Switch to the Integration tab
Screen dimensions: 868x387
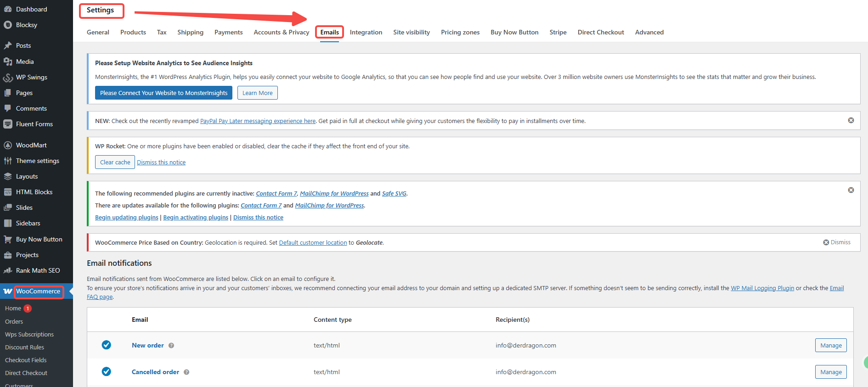tap(366, 32)
